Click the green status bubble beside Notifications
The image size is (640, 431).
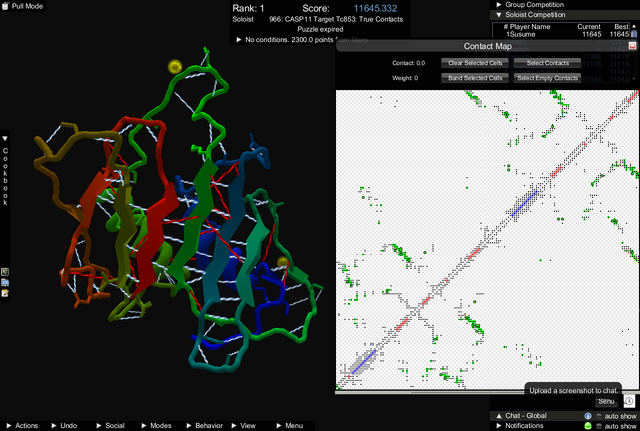(x=588, y=426)
